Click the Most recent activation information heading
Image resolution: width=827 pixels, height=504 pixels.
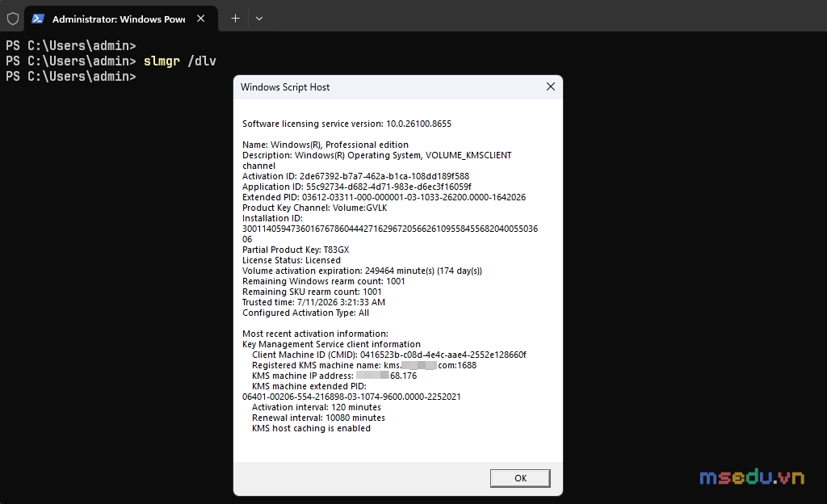(x=315, y=334)
